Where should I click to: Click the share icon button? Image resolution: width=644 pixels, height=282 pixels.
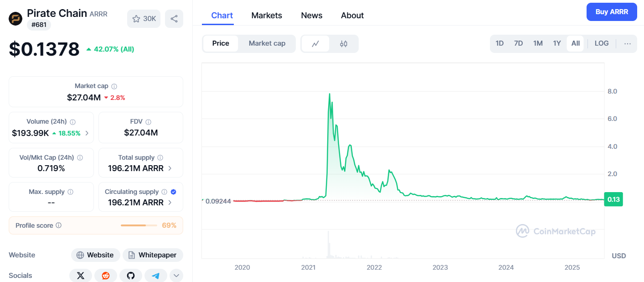(x=174, y=19)
